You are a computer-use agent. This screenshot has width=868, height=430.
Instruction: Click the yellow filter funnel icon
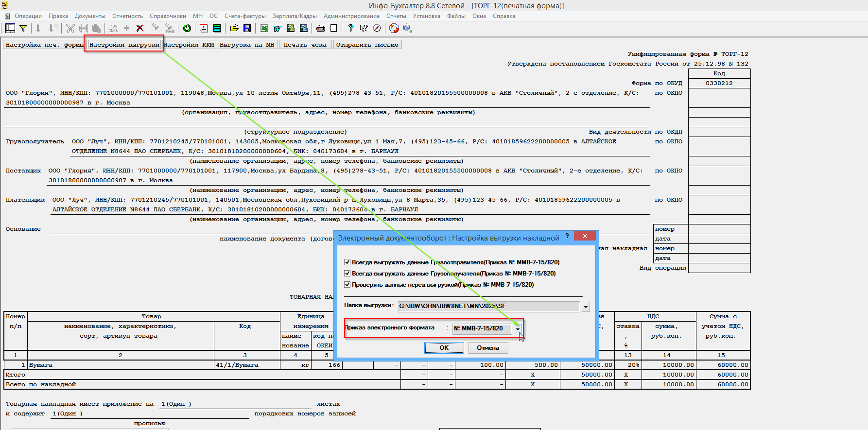pos(23,28)
